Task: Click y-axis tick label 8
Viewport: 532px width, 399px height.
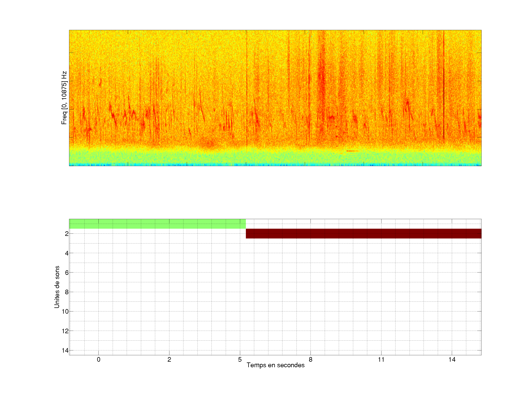Action: [67, 292]
